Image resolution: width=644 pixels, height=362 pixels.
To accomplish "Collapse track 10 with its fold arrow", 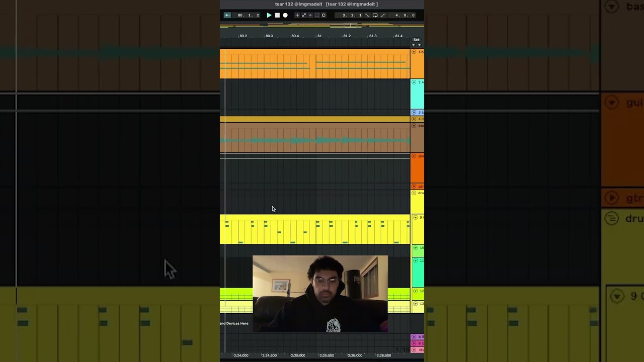I will pos(415,248).
